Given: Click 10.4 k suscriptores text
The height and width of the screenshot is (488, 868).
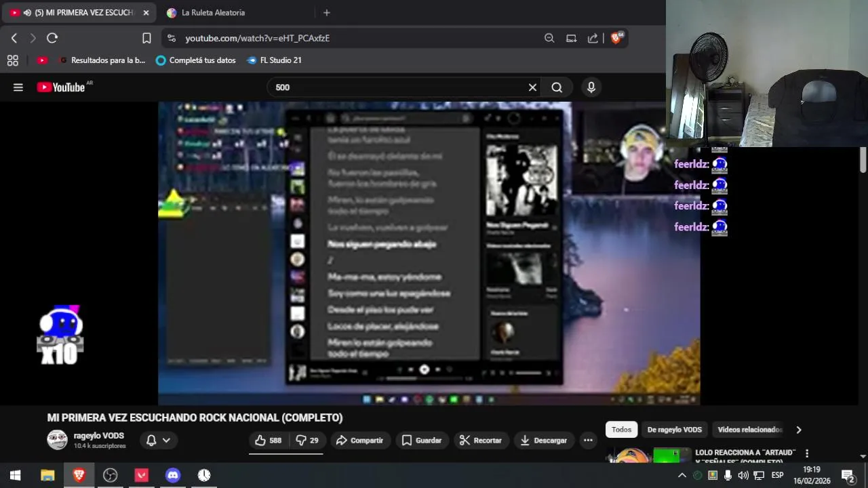Looking at the screenshot, I should 100,446.
